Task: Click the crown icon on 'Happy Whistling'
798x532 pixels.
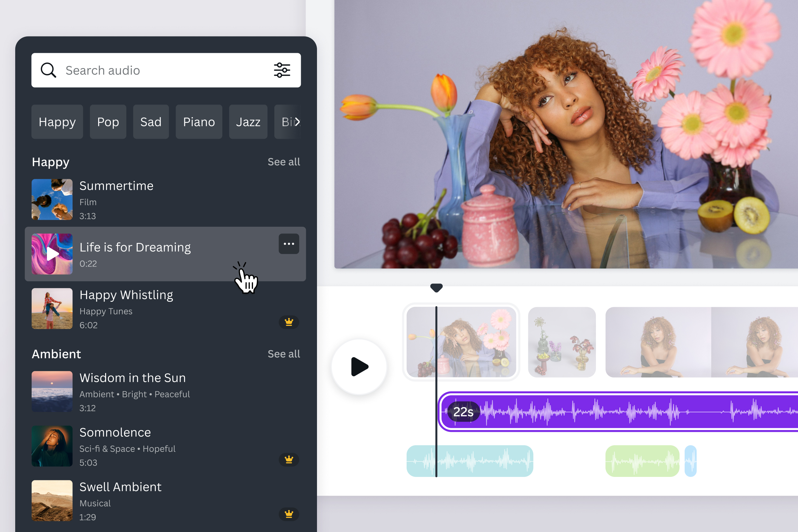Action: [288, 322]
